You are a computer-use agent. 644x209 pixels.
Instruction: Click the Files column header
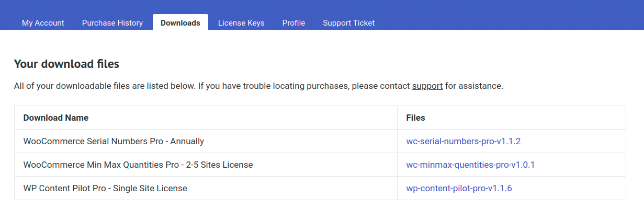pos(416,118)
